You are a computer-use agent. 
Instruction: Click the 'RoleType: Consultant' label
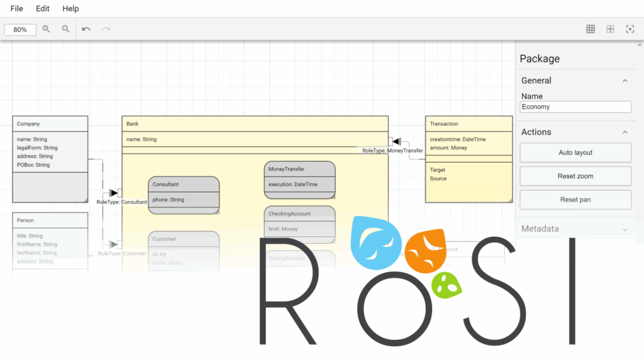click(121, 202)
